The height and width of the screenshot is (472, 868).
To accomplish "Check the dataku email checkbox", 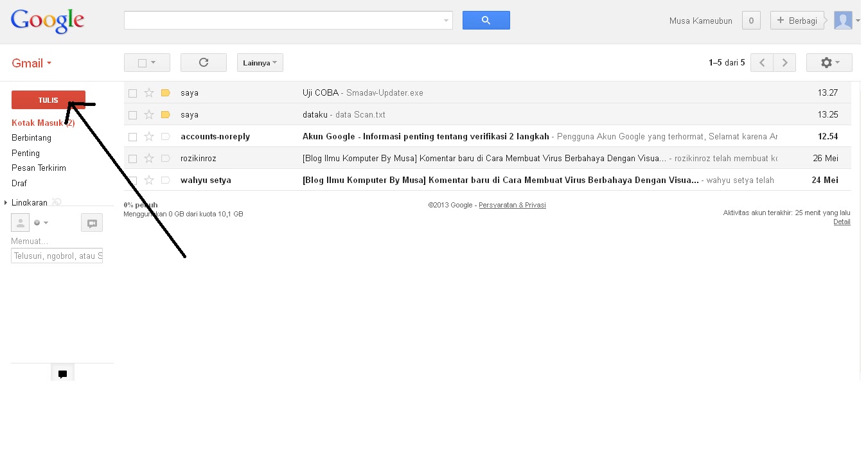I will [x=132, y=115].
